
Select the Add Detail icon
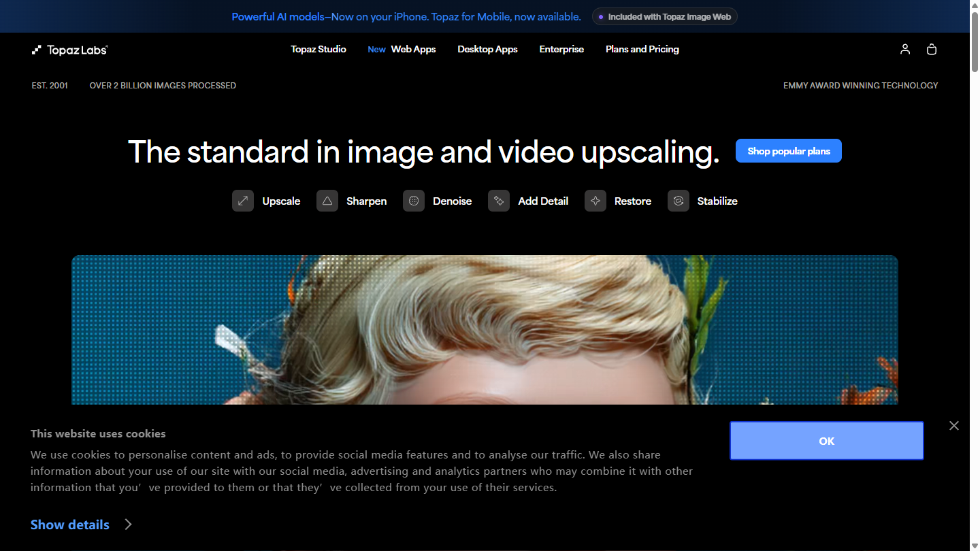(x=499, y=201)
